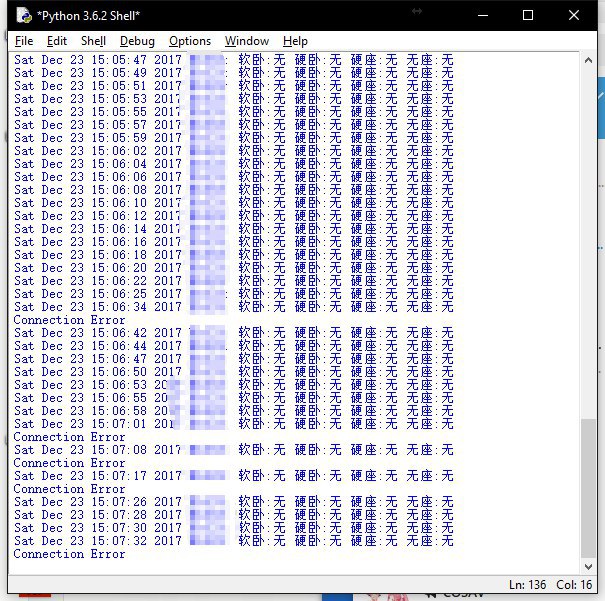
Task: Maximize the Python Shell window
Action: point(528,15)
